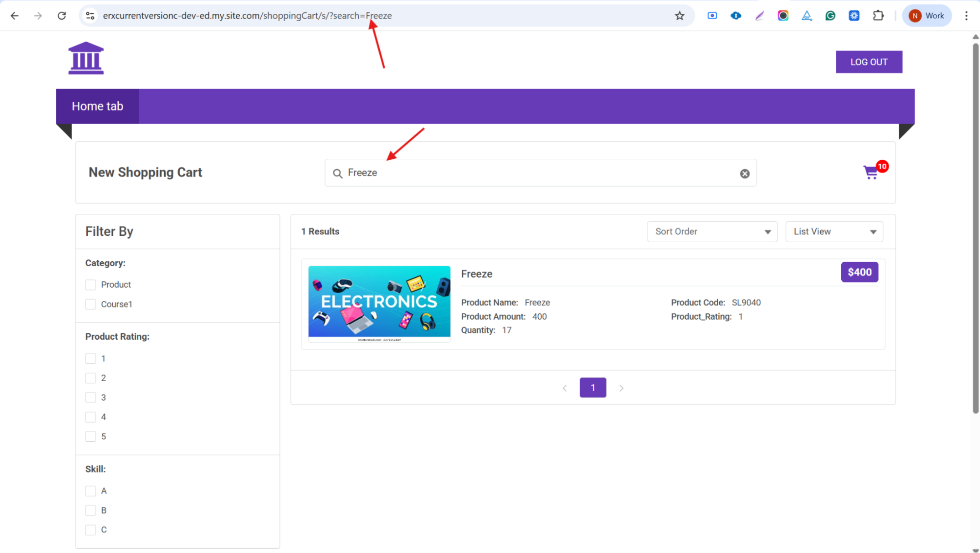Screen dimensions: 980x553
Task: Tick Skill B filter checkbox
Action: pos(91,510)
